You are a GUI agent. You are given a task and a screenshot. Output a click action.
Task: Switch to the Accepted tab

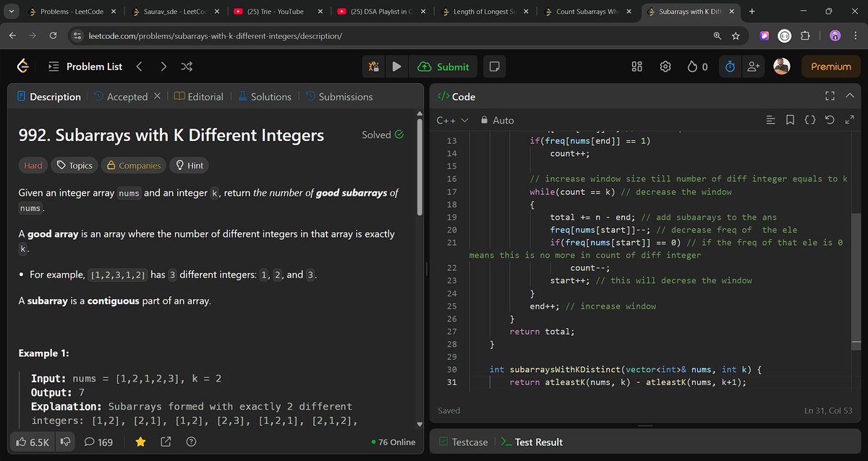121,97
